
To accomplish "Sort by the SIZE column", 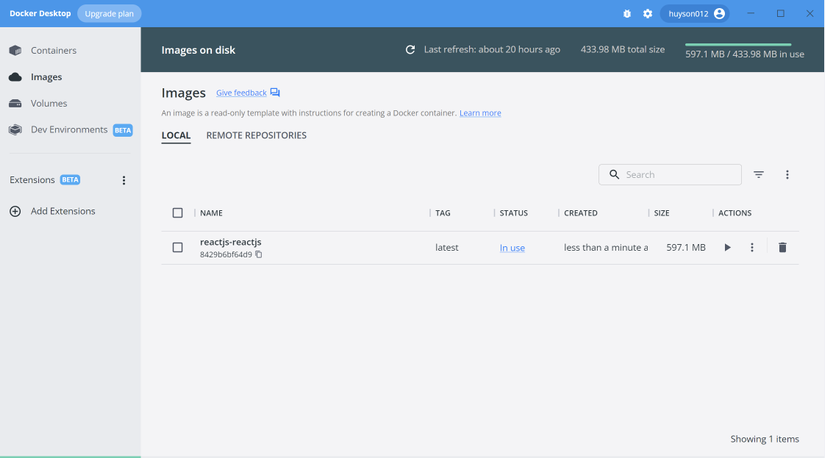I will click(661, 213).
